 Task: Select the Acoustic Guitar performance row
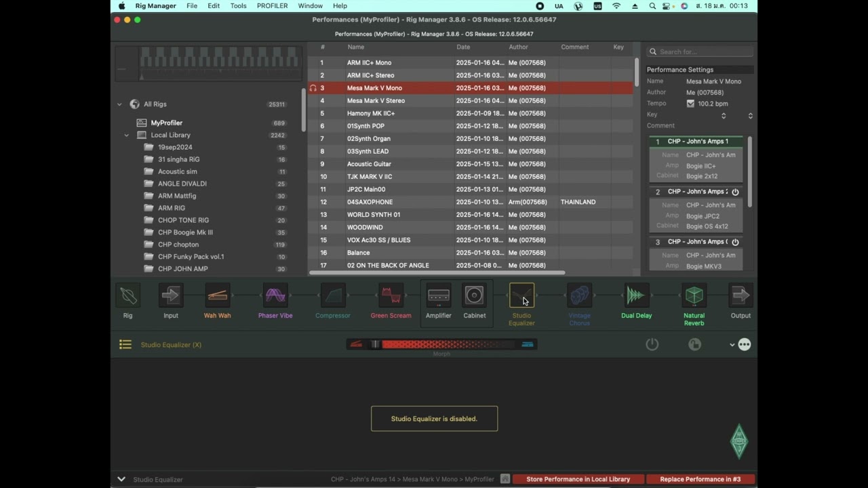point(470,164)
